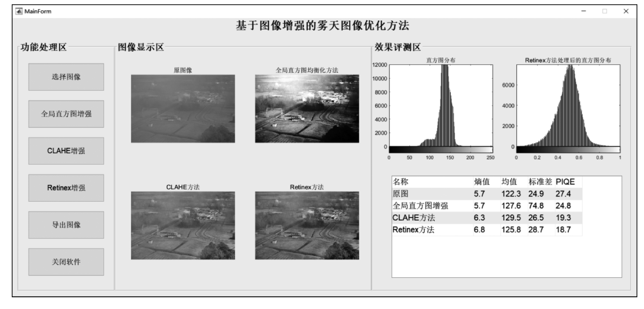
Task: Click entropy value 6.3 cell
Action: (x=486, y=218)
